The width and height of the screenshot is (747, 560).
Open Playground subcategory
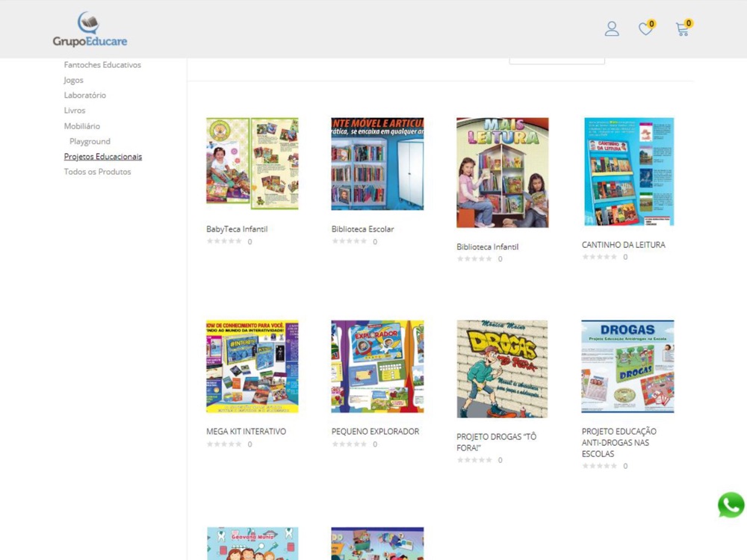point(90,141)
